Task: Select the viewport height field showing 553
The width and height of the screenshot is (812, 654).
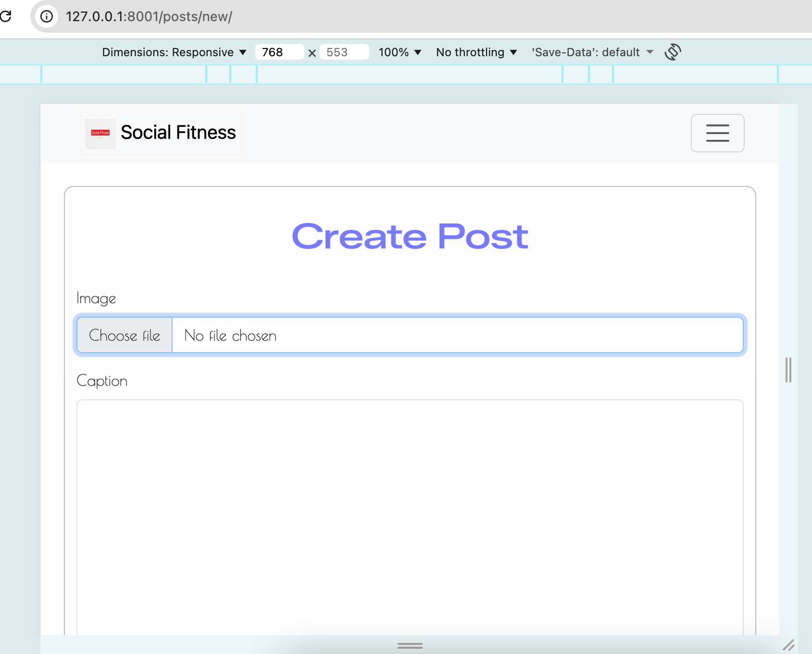Action: (344, 52)
